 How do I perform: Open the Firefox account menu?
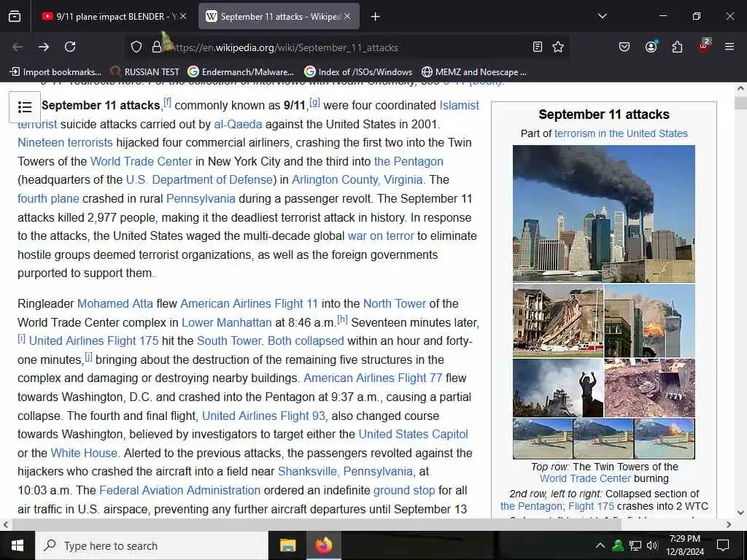click(x=651, y=47)
